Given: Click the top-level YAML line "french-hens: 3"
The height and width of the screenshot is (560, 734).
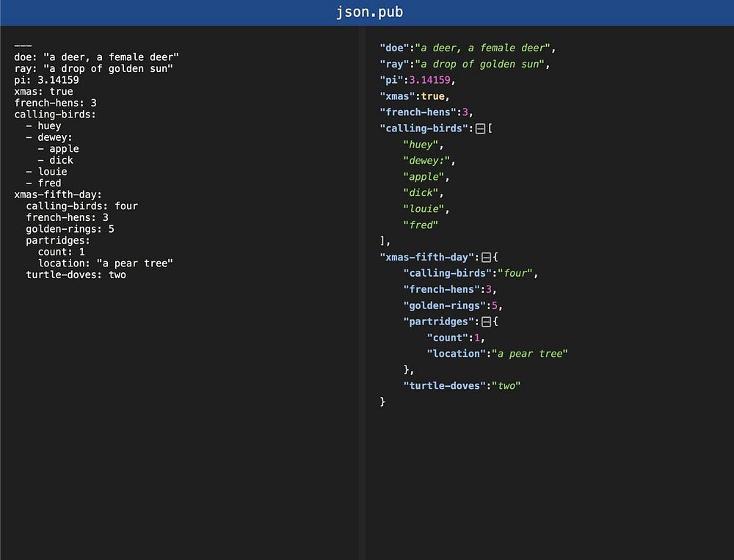Looking at the screenshot, I should 55,103.
